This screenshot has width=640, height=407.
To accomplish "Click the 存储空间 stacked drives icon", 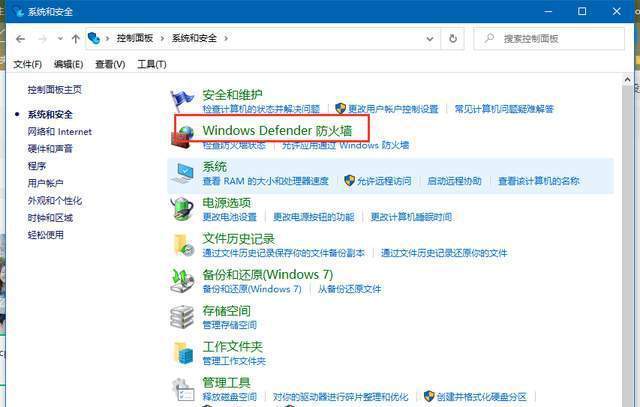I will 182,316.
